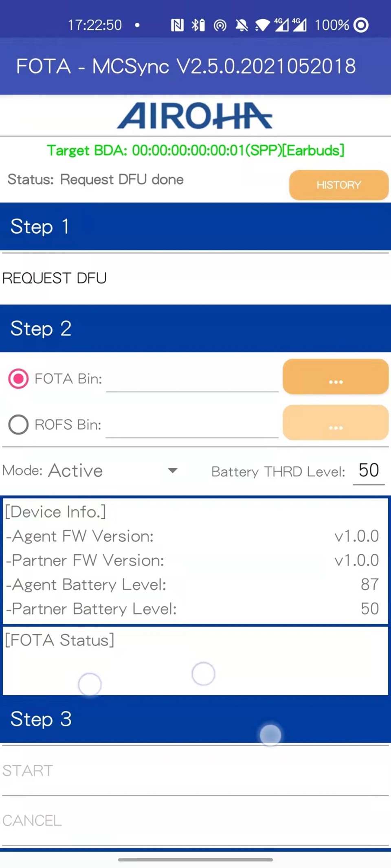This screenshot has height=868, width=391.
Task: Tap the Airoha logo
Action: [195, 116]
